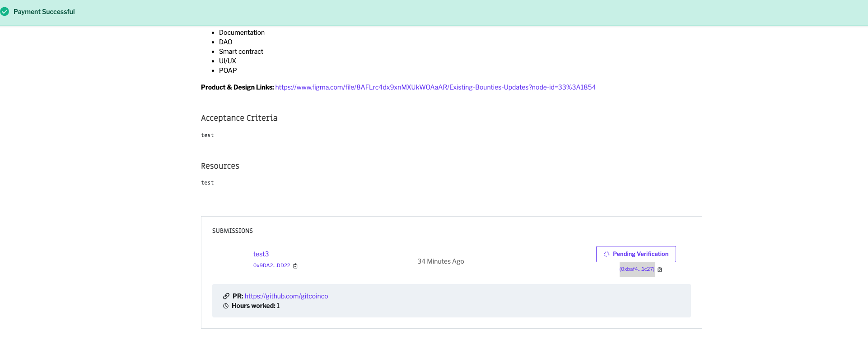Screen dimensions: 868x350
Task: Click the Pending Verification spinner icon
Action: pyautogui.click(x=607, y=254)
